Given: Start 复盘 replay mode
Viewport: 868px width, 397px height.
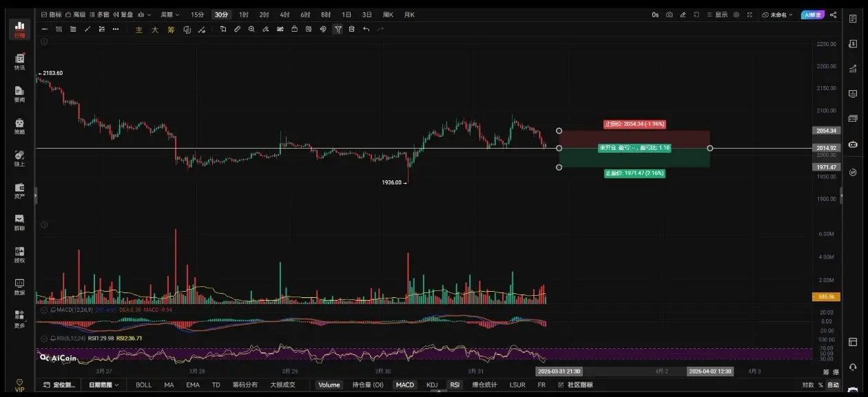Looking at the screenshot, I should point(123,14).
